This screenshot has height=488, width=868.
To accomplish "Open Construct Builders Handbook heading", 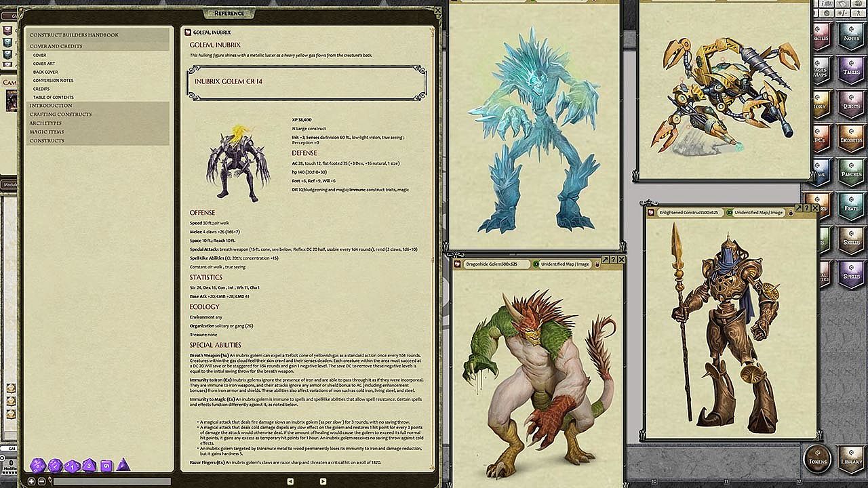I will pyautogui.click(x=97, y=35).
